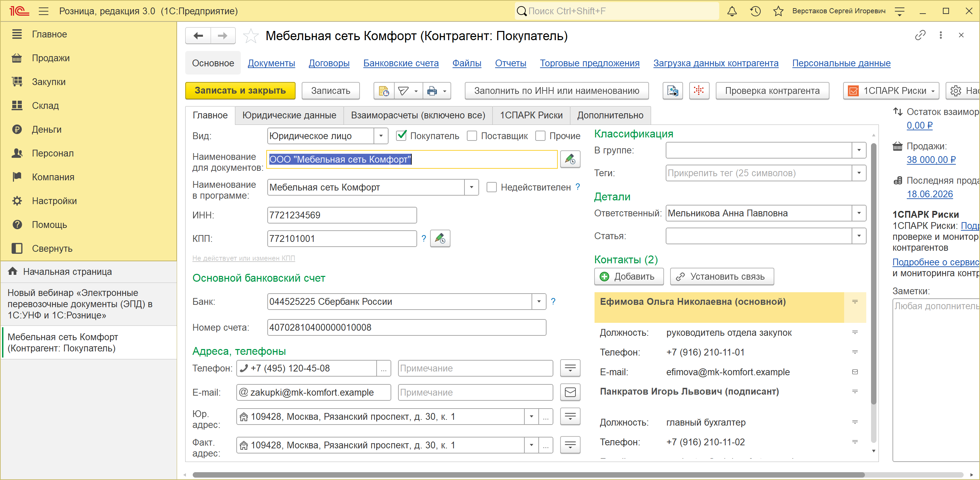
Task: Open actual address menu lines icon
Action: [x=570, y=445]
